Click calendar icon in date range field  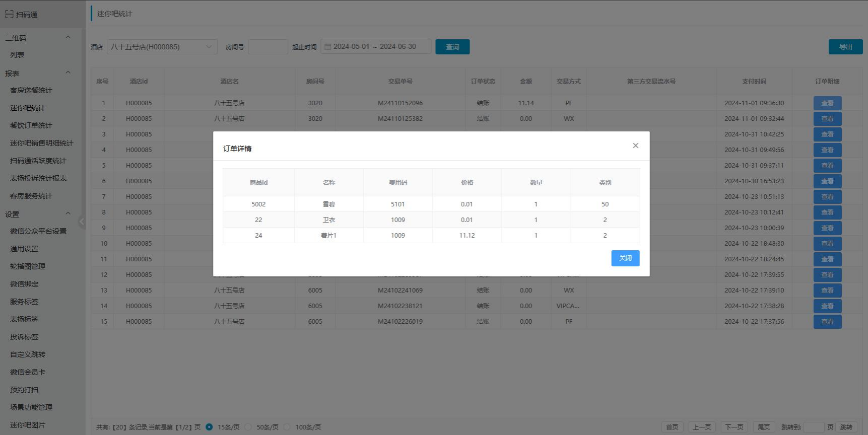(x=327, y=47)
